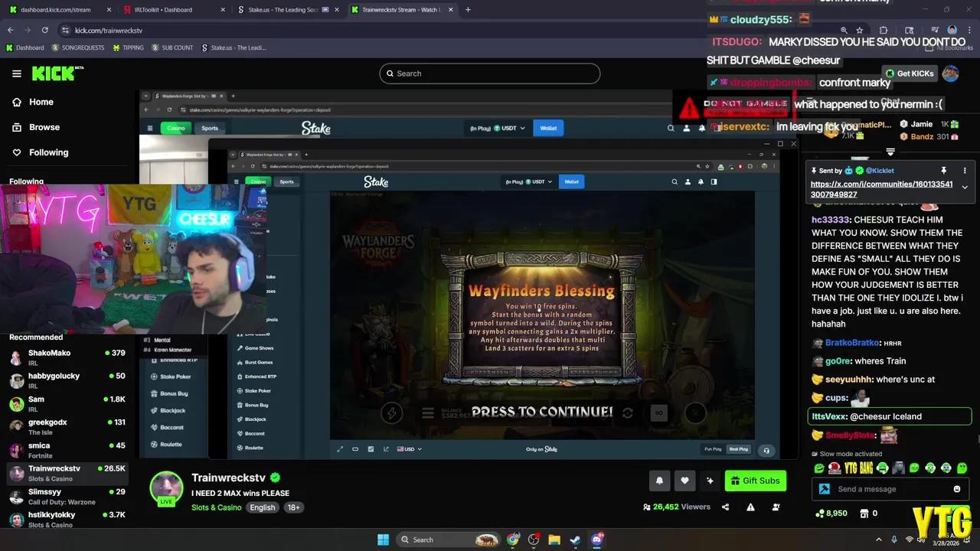
Task: Open File Explorer from the taskbar
Action: pyautogui.click(x=554, y=540)
